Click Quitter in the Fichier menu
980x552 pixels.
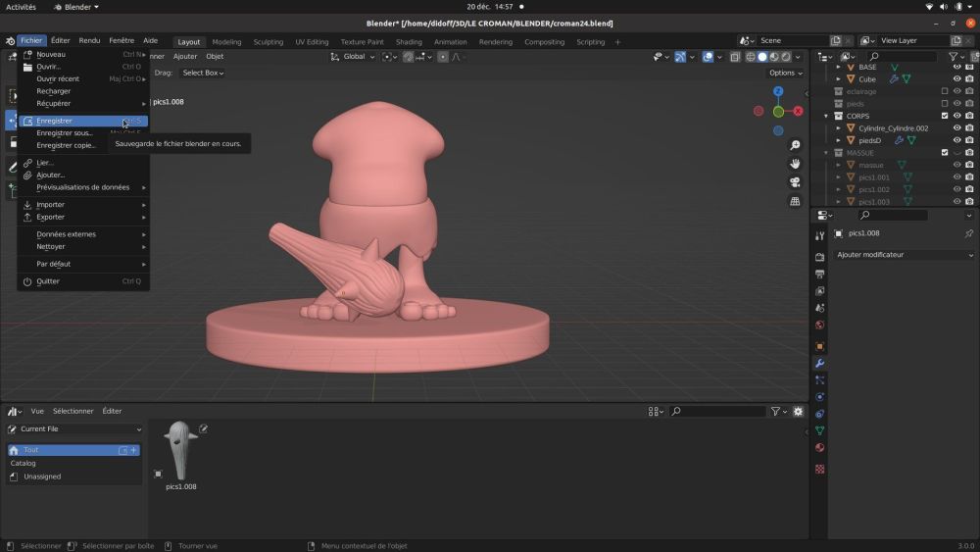point(83,281)
